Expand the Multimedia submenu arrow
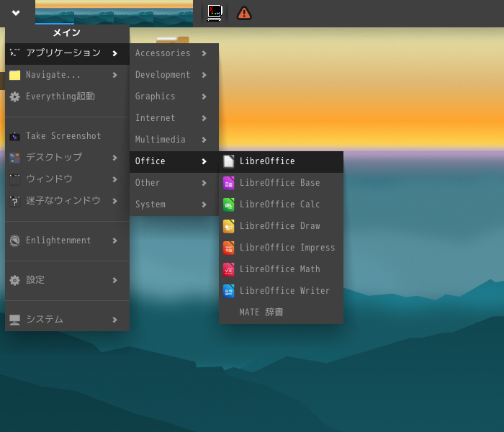The width and height of the screenshot is (504, 432). click(x=204, y=140)
